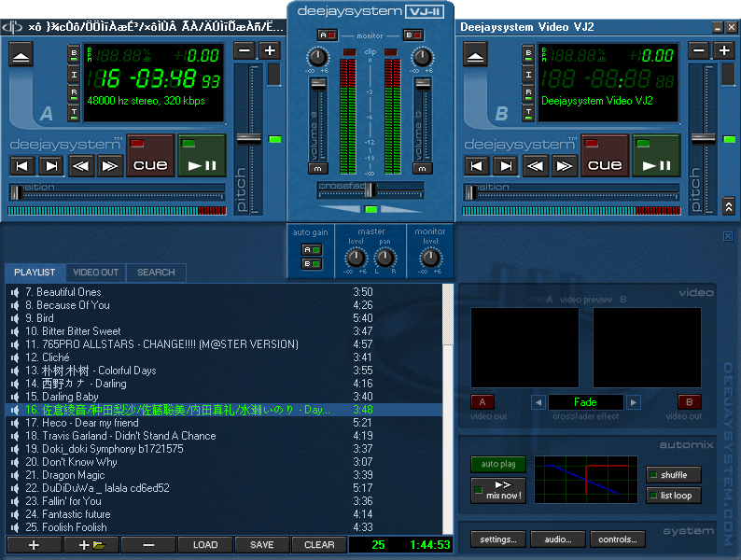Open the VIDEO OUT tab
Viewport: 741px width, 560px height.
(x=95, y=273)
